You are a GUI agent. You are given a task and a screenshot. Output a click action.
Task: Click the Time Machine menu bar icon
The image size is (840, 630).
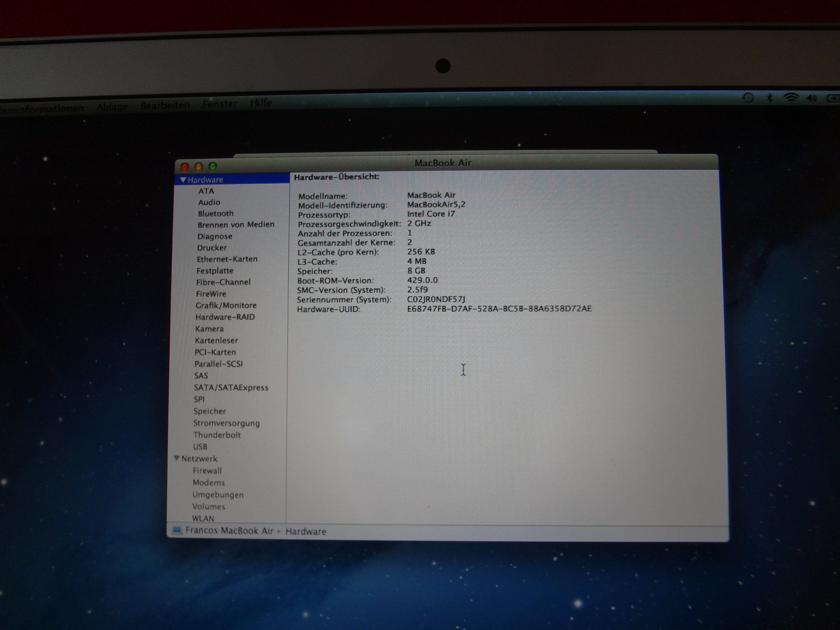[748, 98]
